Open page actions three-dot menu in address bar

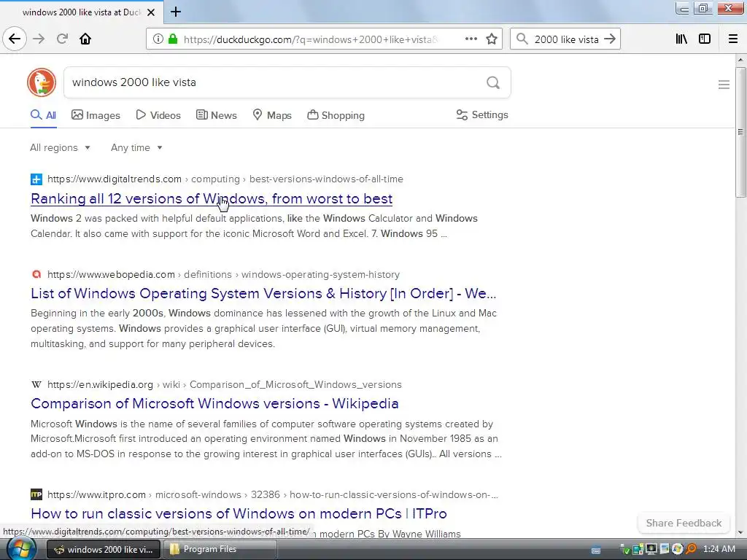click(x=471, y=39)
